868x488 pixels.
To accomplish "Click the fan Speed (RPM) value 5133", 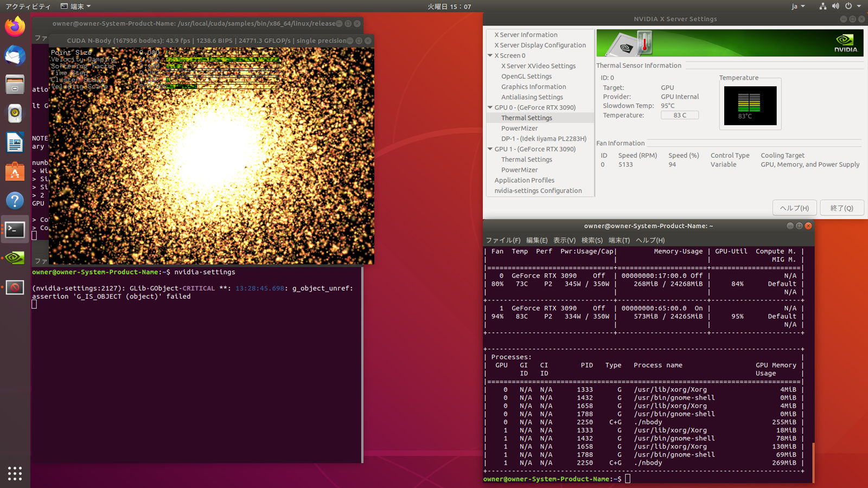I will [x=626, y=165].
